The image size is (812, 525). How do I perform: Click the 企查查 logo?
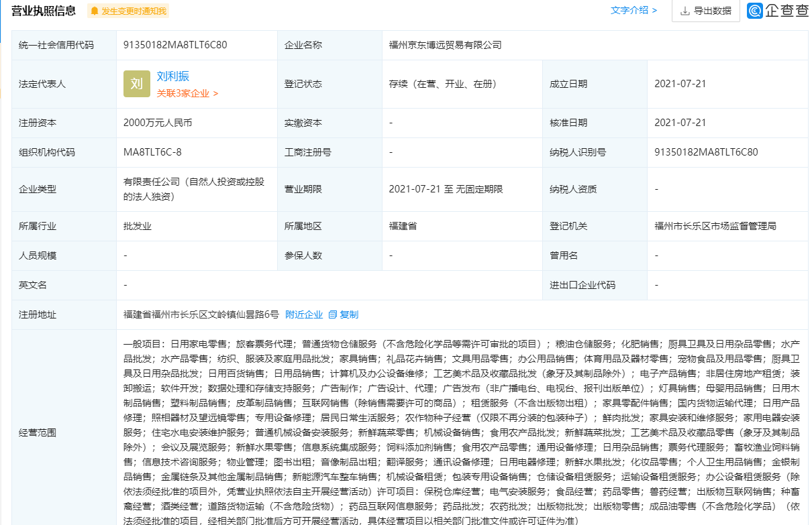778,11
